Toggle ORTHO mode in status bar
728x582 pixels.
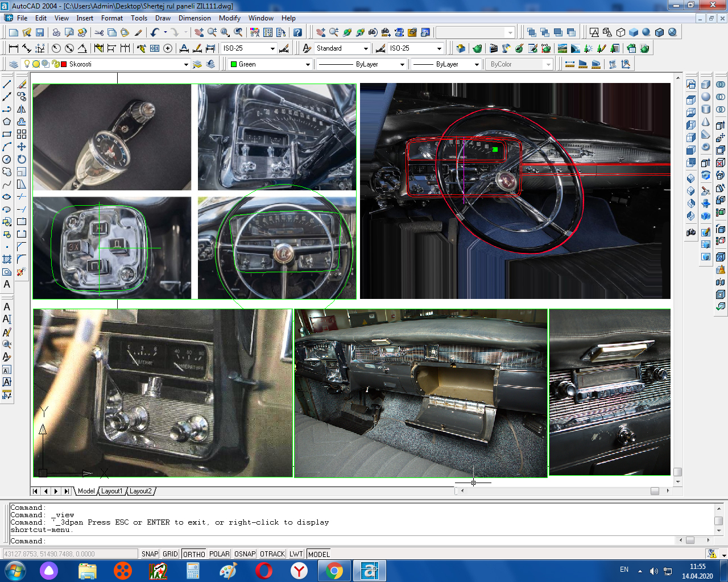(194, 554)
